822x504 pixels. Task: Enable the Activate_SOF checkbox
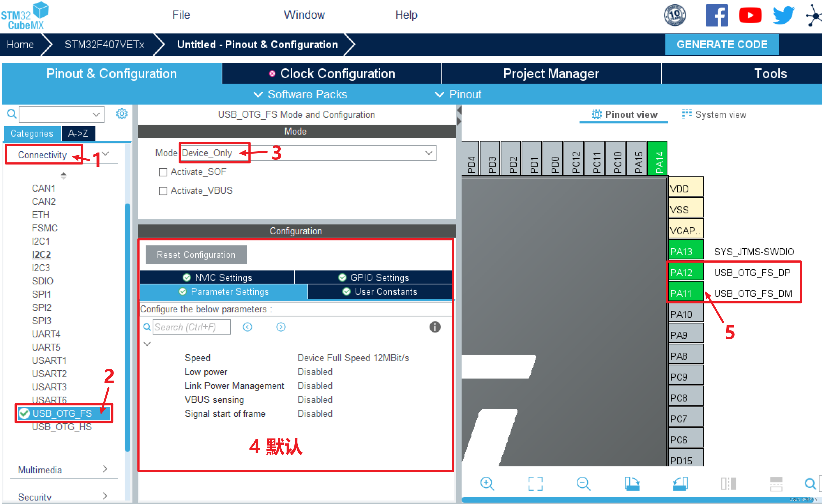[163, 172]
